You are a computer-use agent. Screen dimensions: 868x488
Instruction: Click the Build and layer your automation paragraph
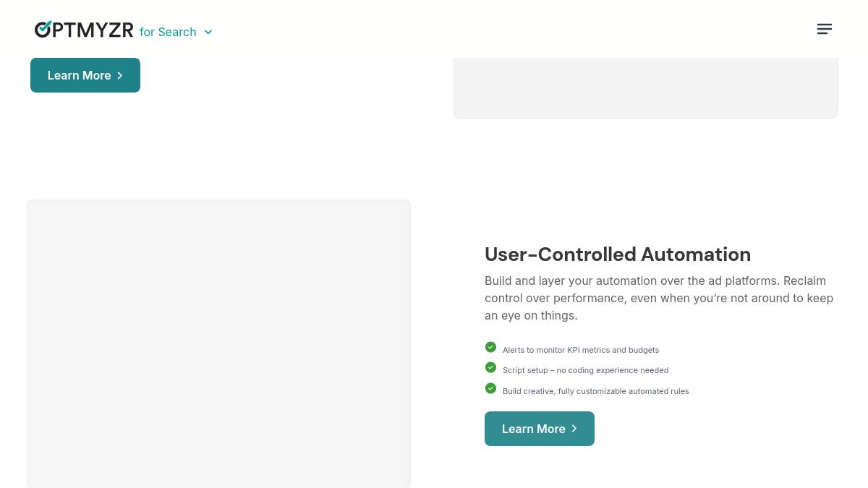659,298
